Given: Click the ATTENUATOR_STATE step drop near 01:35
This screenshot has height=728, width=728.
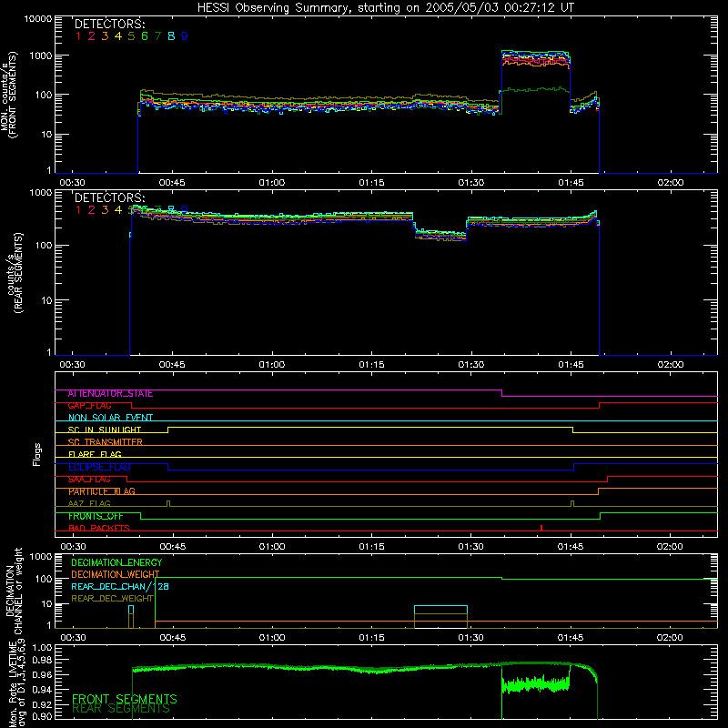Looking at the screenshot, I should tap(502, 393).
